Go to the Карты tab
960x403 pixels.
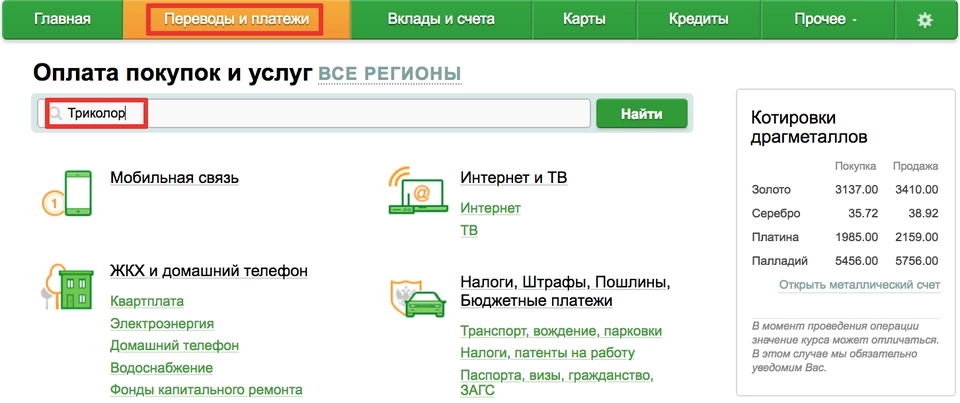(x=584, y=20)
